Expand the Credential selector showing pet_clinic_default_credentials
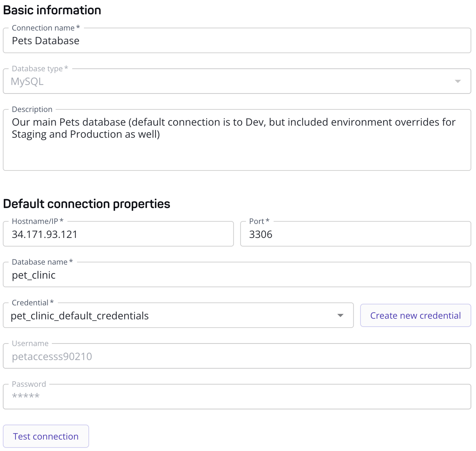476x451 pixels. click(x=340, y=315)
